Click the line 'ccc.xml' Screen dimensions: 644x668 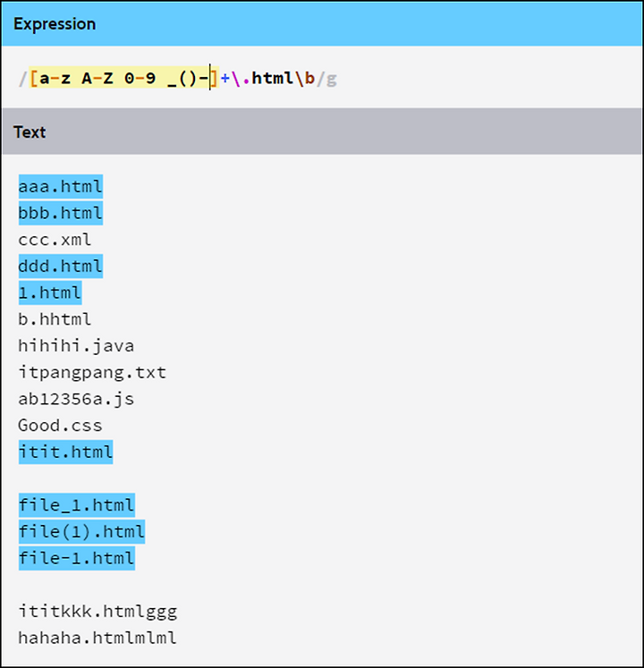click(55, 240)
